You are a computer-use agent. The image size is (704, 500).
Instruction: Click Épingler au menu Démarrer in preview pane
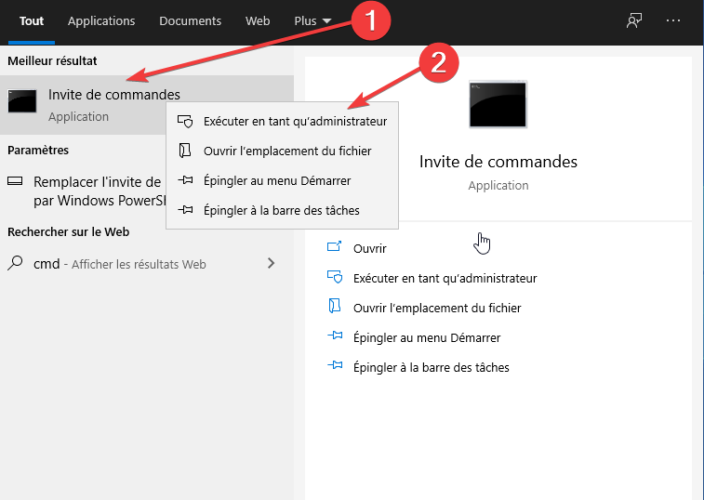(x=427, y=338)
